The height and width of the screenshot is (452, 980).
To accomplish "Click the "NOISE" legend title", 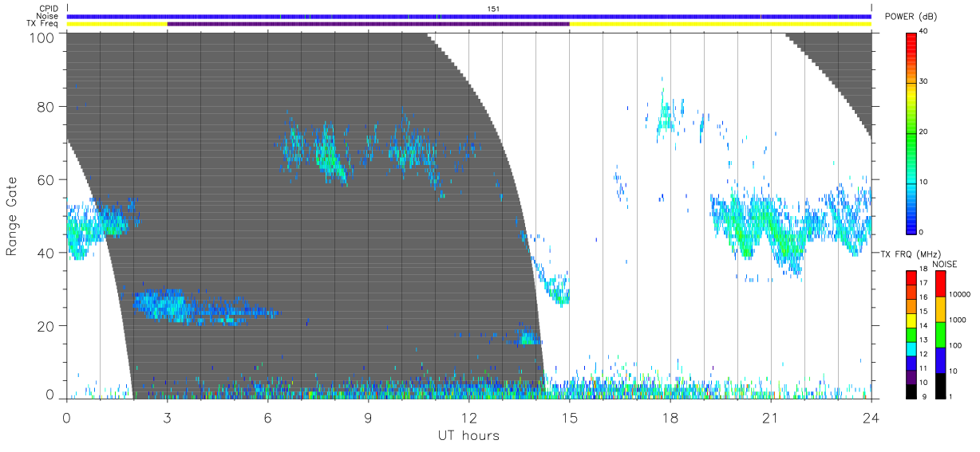I will (x=945, y=264).
